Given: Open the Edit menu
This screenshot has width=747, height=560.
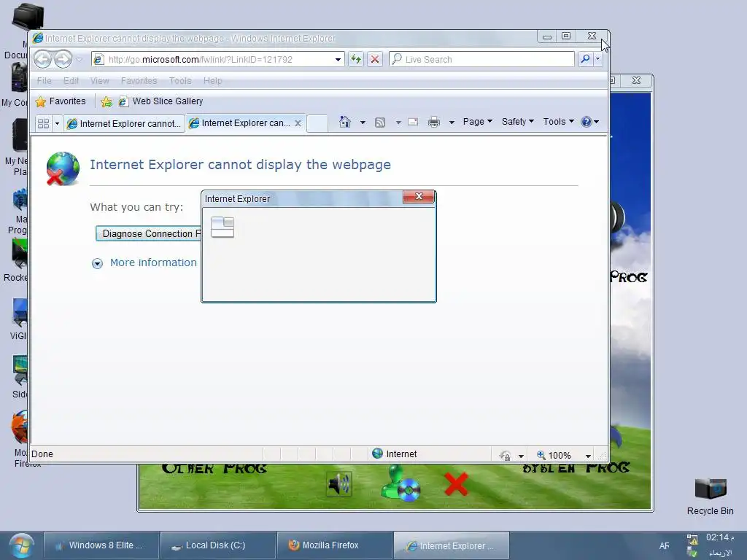Looking at the screenshot, I should click(71, 81).
